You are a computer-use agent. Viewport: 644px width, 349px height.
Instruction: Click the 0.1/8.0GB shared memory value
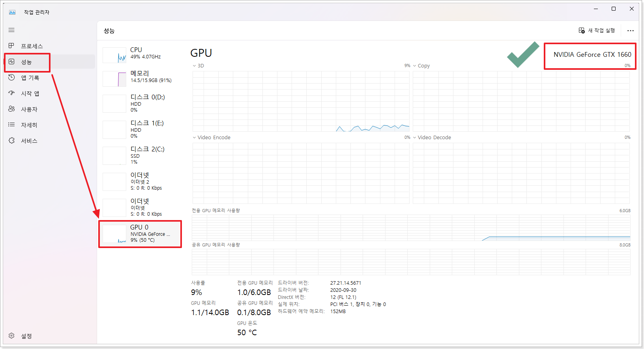click(x=254, y=312)
